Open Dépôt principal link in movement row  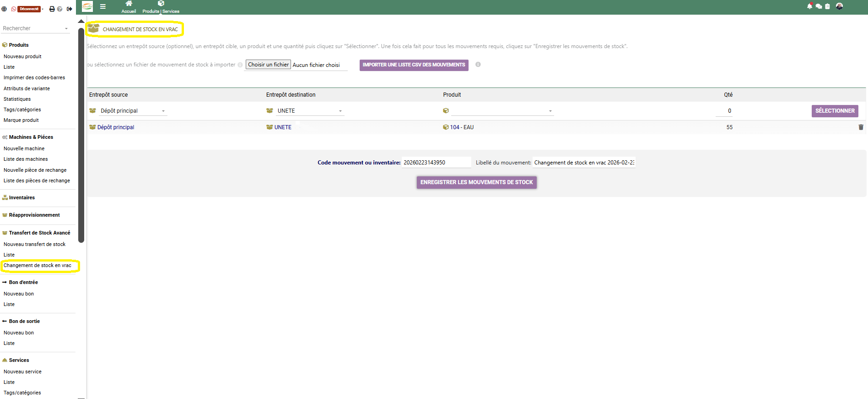coord(116,127)
